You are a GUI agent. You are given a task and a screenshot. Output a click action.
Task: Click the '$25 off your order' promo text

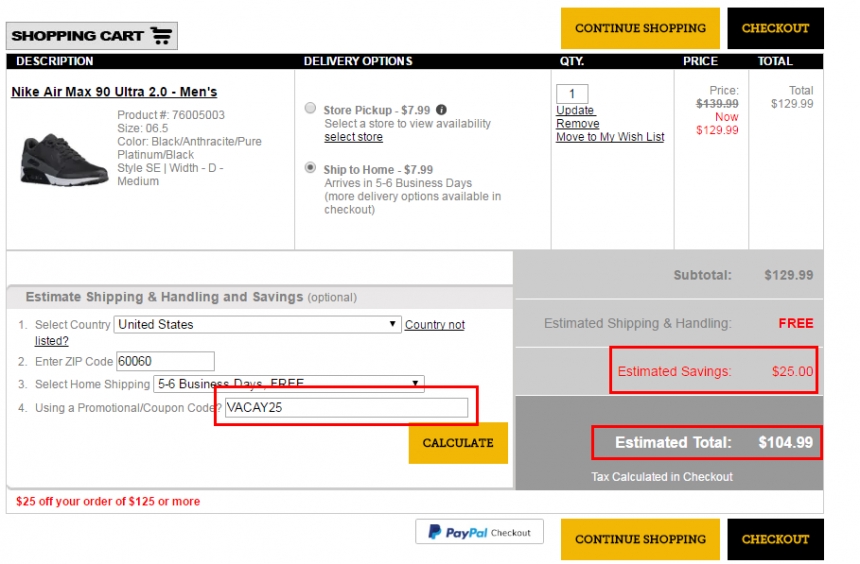108,501
